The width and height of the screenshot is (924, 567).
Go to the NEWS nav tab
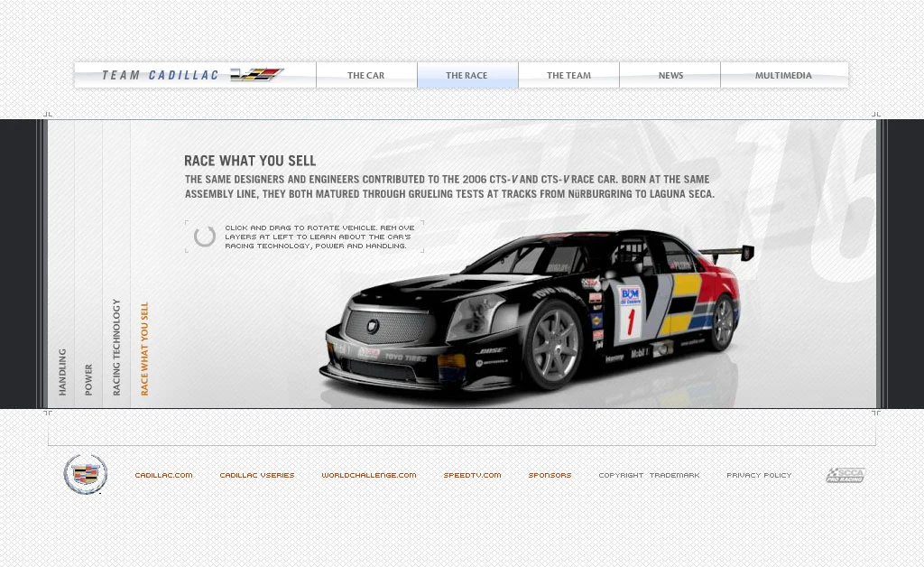[670, 76]
